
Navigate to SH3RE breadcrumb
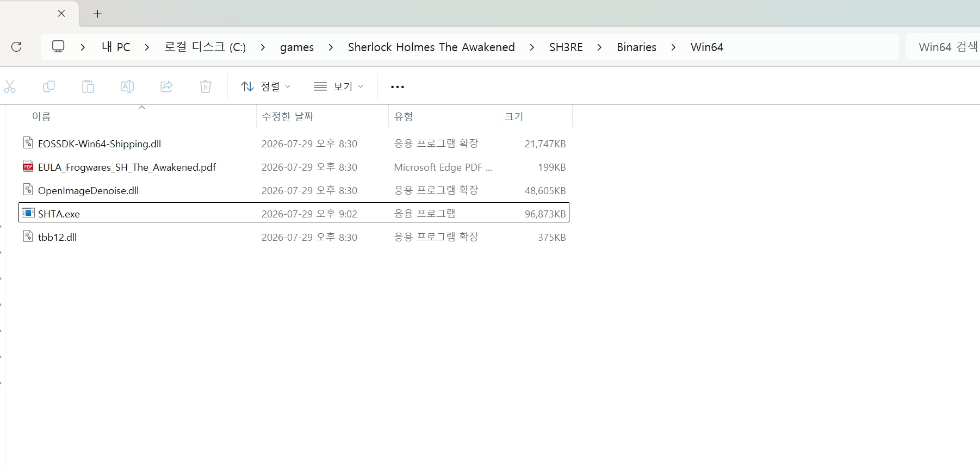point(566,47)
